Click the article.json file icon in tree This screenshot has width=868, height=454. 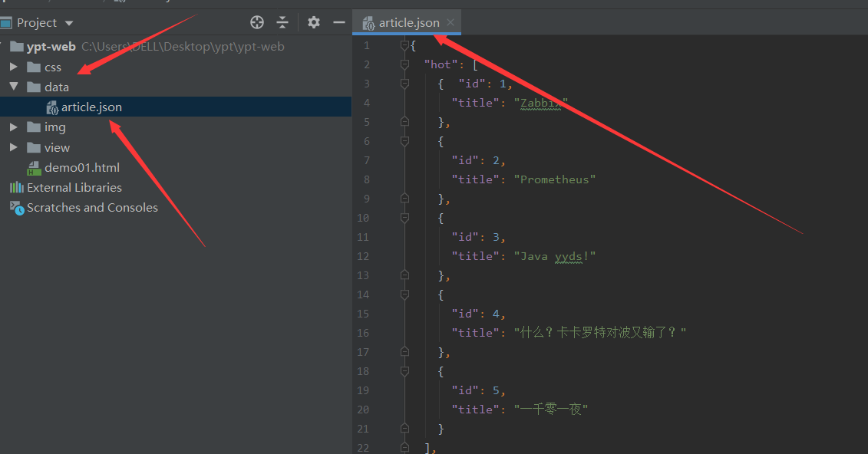[x=52, y=107]
